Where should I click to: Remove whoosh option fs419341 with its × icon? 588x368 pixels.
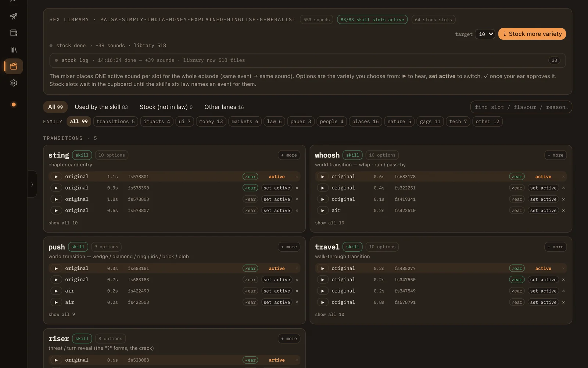(563, 199)
